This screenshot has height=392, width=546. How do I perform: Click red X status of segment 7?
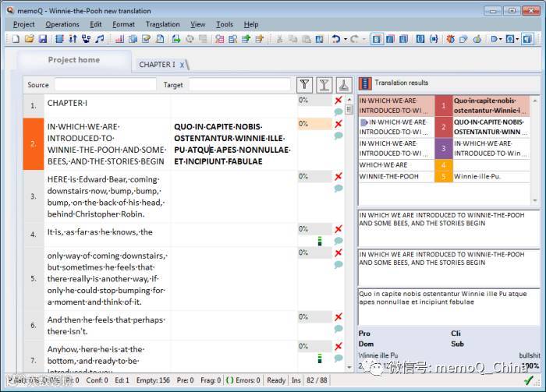point(338,346)
